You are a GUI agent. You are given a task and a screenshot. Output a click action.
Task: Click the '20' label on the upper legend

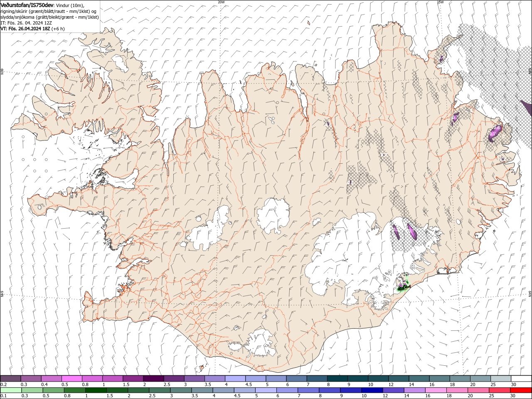coord(473,384)
